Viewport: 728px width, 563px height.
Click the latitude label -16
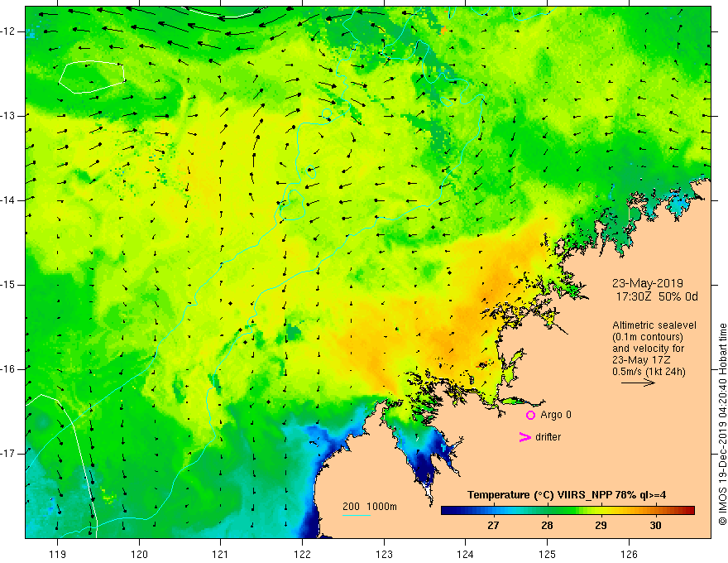8,369
